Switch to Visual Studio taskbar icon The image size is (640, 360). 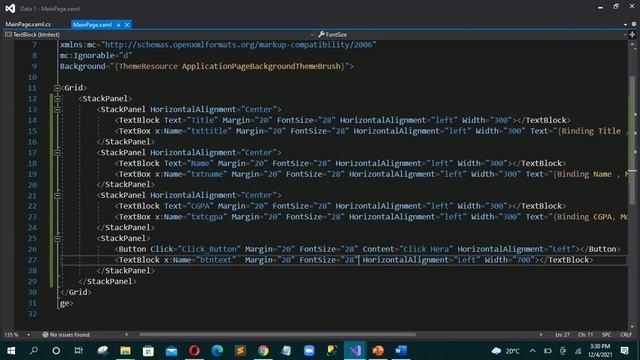[355, 351]
